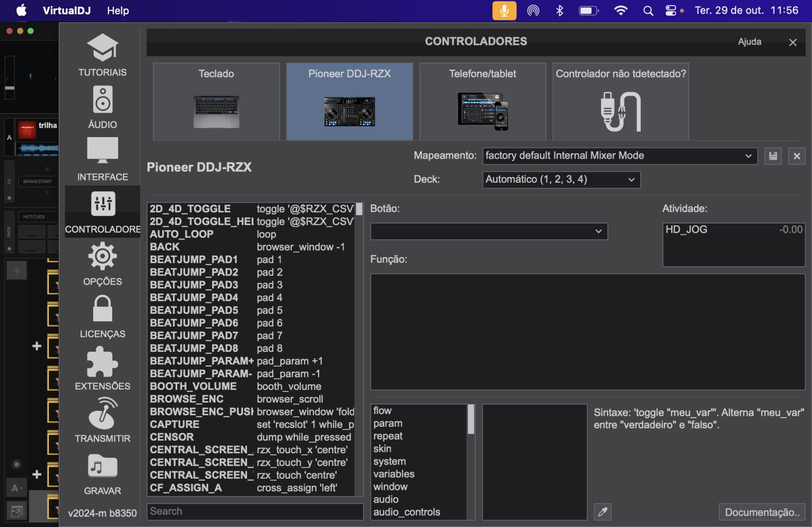Click the mapping Search field

pos(255,511)
